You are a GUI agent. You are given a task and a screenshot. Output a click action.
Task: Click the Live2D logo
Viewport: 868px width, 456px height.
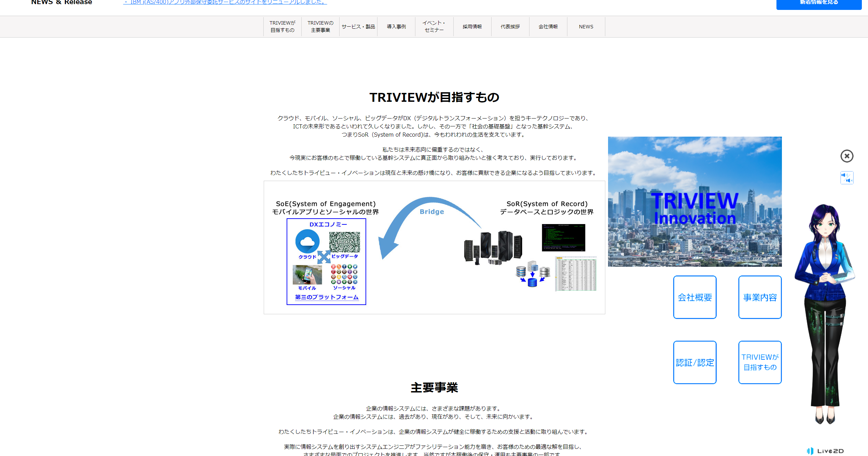825,451
